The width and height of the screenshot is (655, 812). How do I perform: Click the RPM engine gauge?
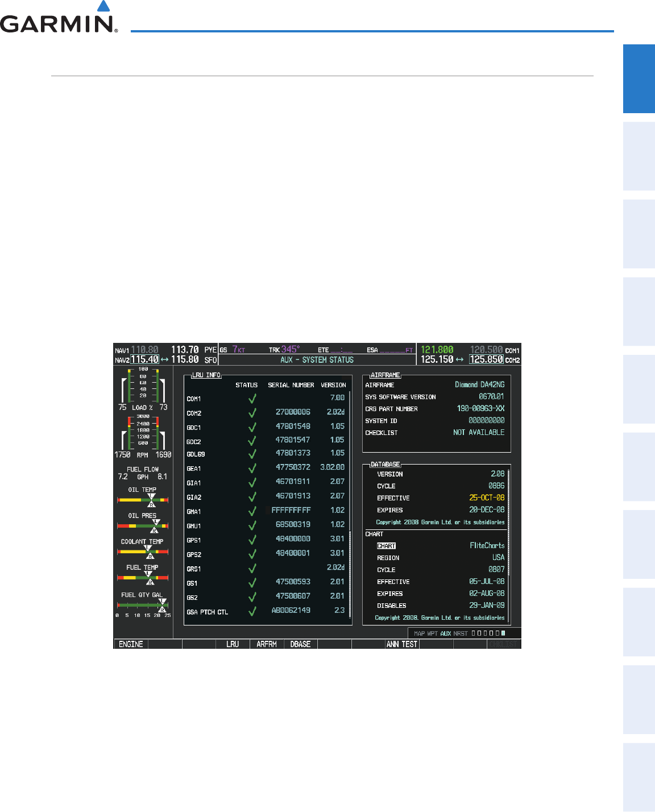143,437
